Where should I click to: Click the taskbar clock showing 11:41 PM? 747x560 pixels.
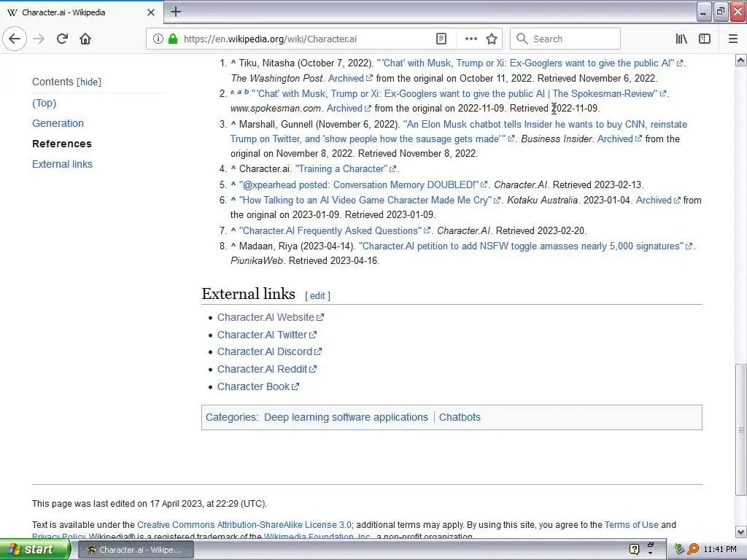point(720,550)
